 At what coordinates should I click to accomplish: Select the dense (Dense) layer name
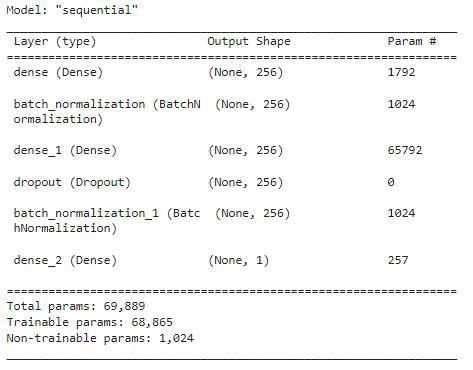[x=58, y=72]
